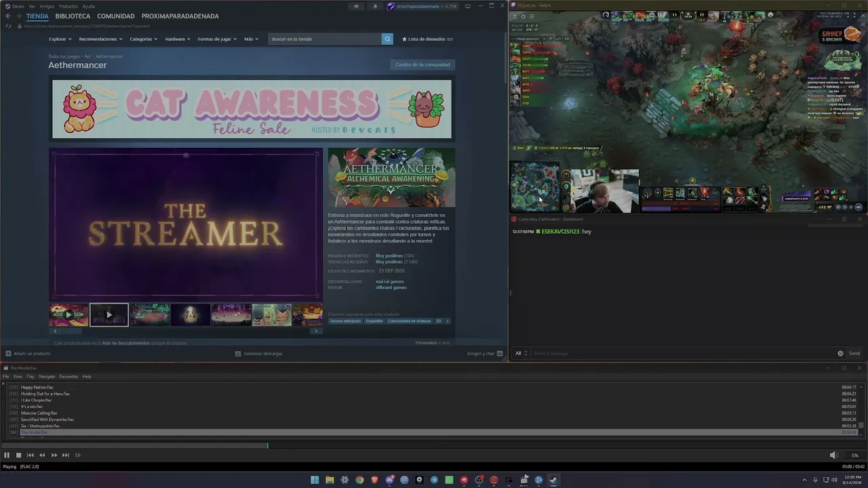Open Brave browser from the taskbar

tap(374, 480)
